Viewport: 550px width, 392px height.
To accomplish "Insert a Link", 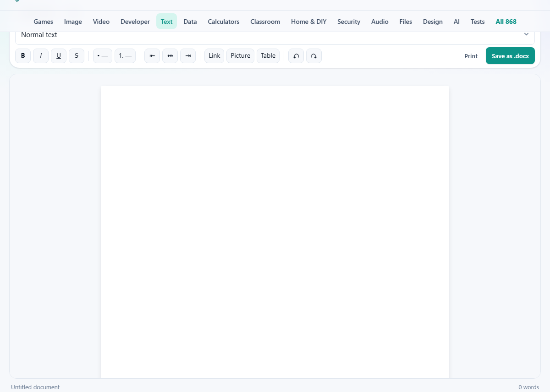I will tap(214, 56).
